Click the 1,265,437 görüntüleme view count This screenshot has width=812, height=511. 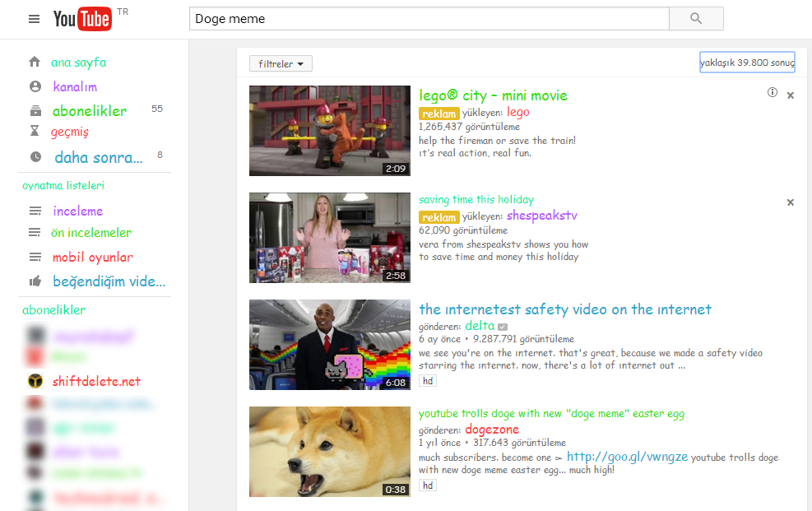point(469,127)
